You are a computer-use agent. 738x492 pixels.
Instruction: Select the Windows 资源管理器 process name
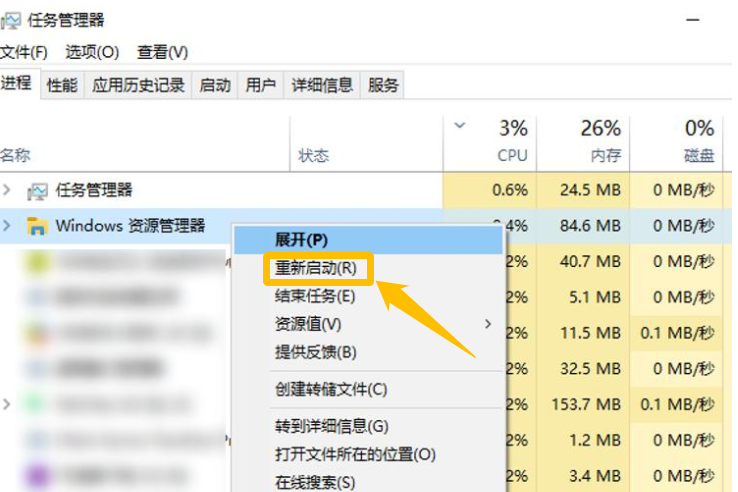pyautogui.click(x=130, y=226)
